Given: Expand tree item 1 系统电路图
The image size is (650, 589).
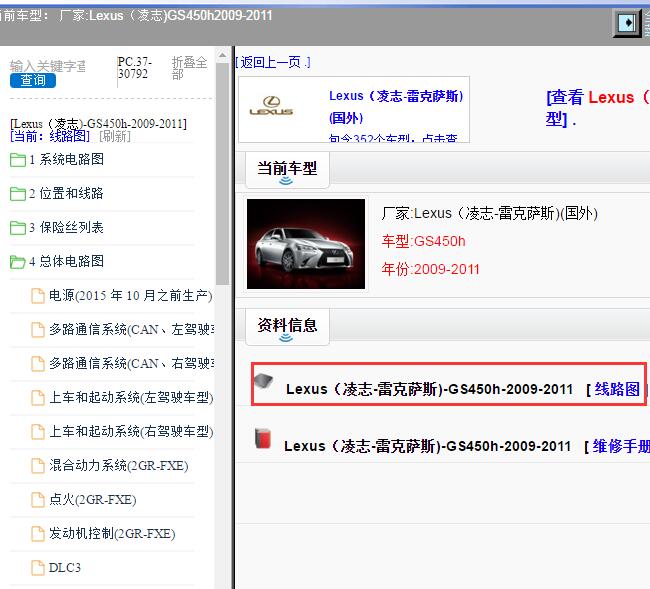Looking at the screenshot, I should [x=66, y=160].
